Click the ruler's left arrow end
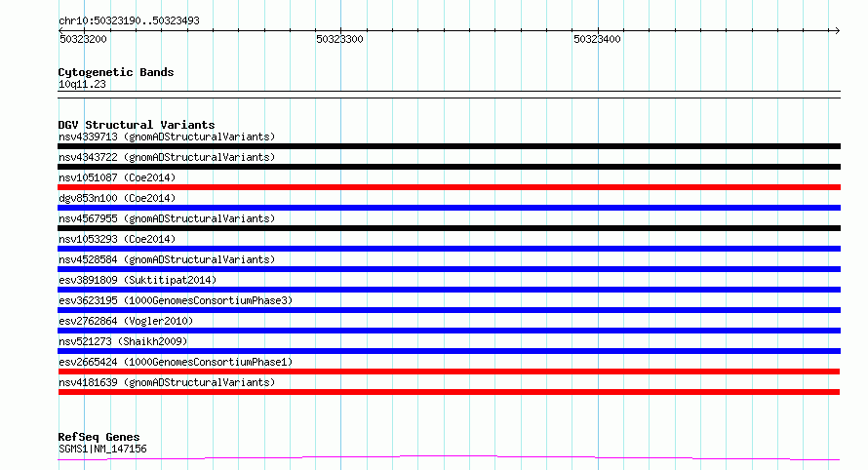Image resolution: width=868 pixels, height=470 pixels. 61,30
